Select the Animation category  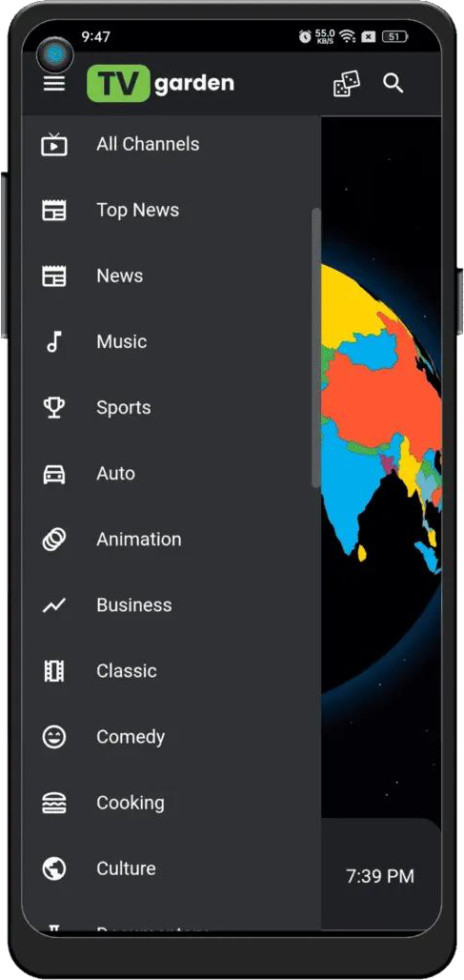[x=171, y=540]
